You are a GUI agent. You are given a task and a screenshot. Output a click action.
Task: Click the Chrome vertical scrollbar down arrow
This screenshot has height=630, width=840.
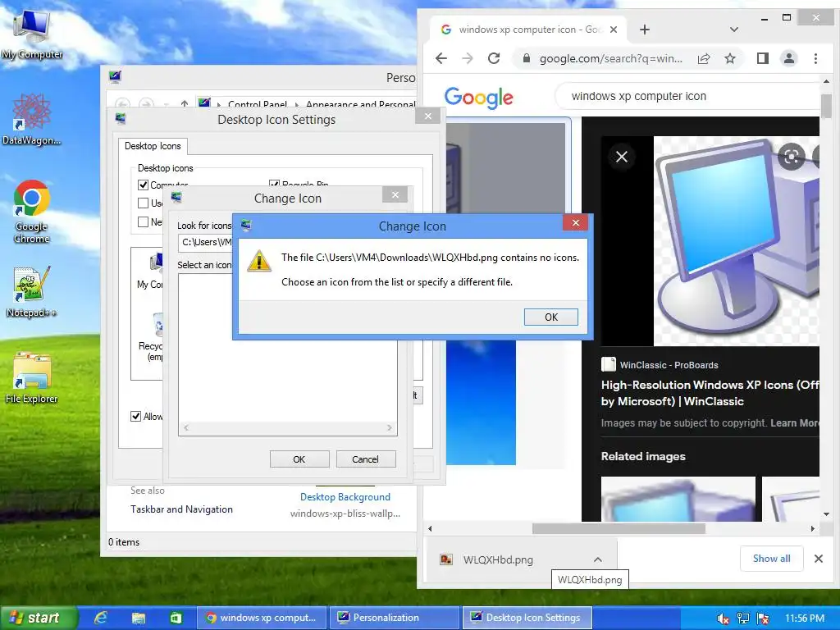coord(826,514)
